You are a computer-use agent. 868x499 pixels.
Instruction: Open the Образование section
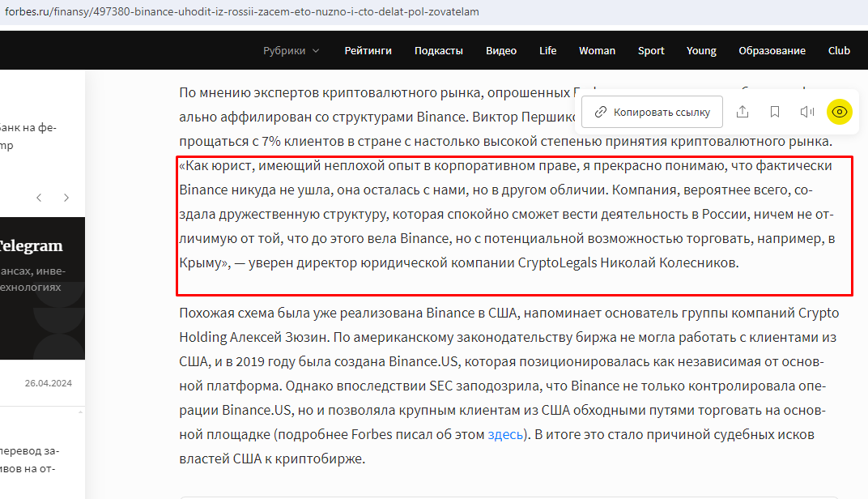[x=772, y=50]
